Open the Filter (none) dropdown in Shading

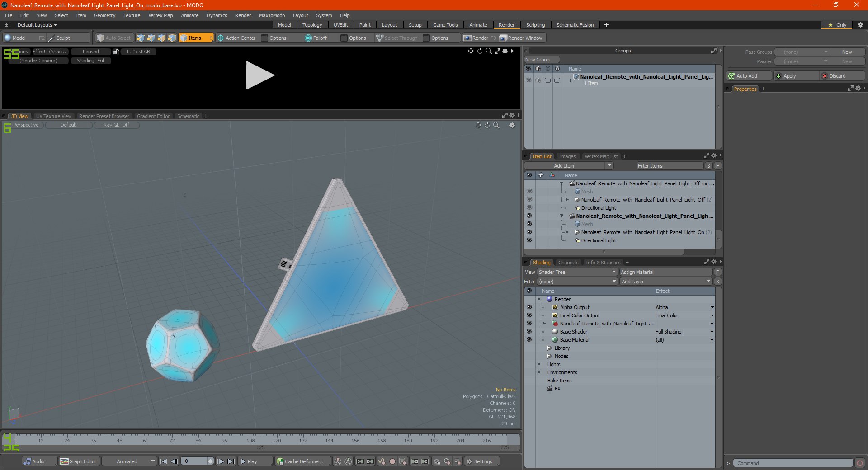tap(577, 282)
